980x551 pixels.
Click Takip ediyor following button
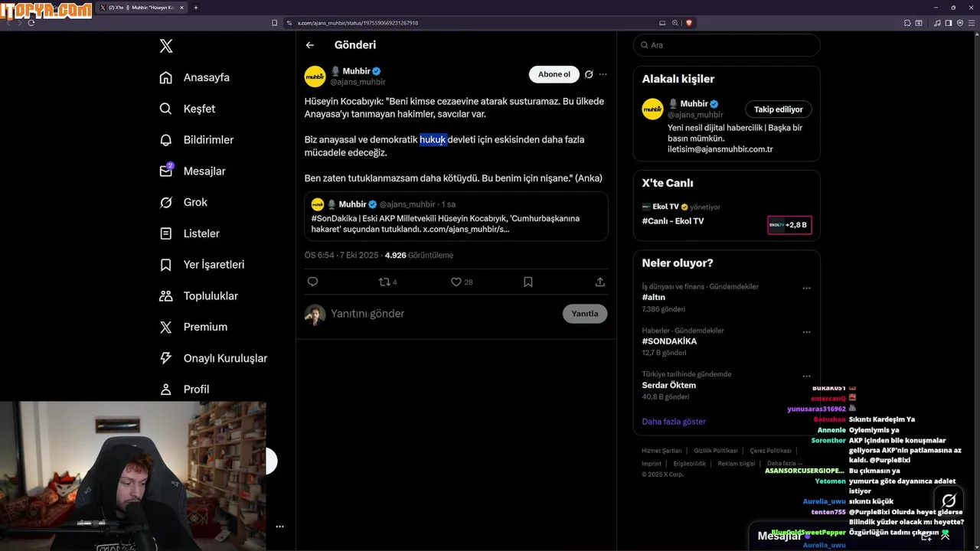click(779, 109)
